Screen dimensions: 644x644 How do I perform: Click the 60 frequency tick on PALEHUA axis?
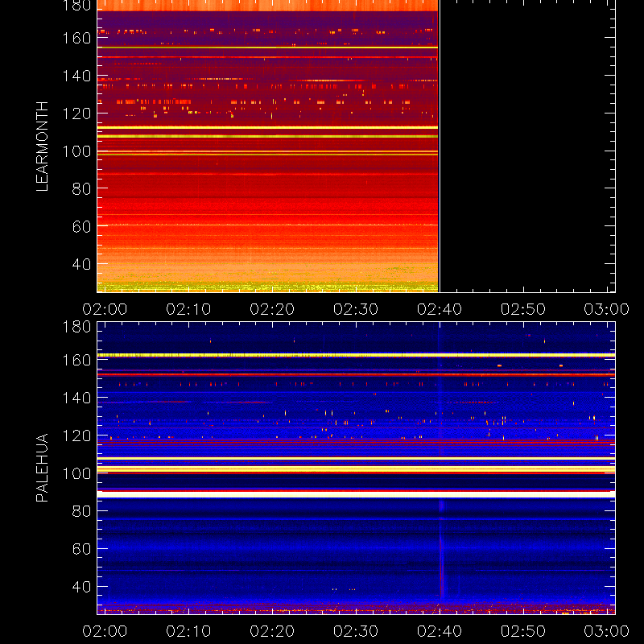[81, 549]
